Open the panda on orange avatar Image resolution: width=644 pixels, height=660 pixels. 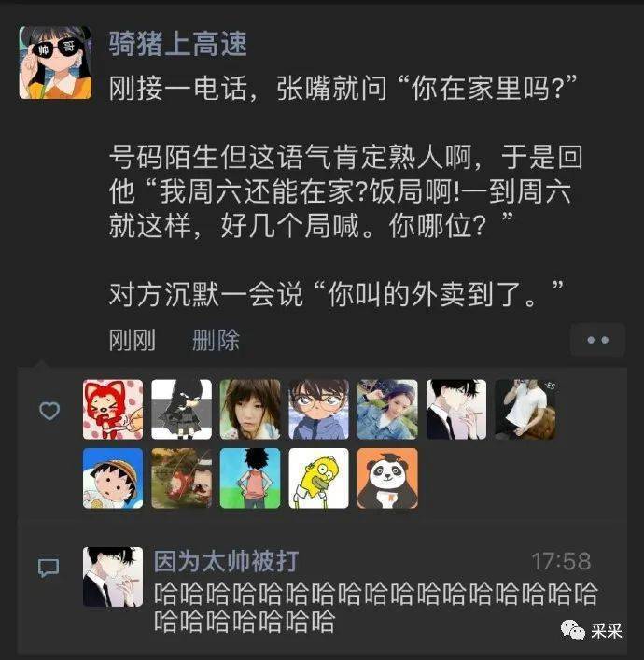[x=387, y=478]
